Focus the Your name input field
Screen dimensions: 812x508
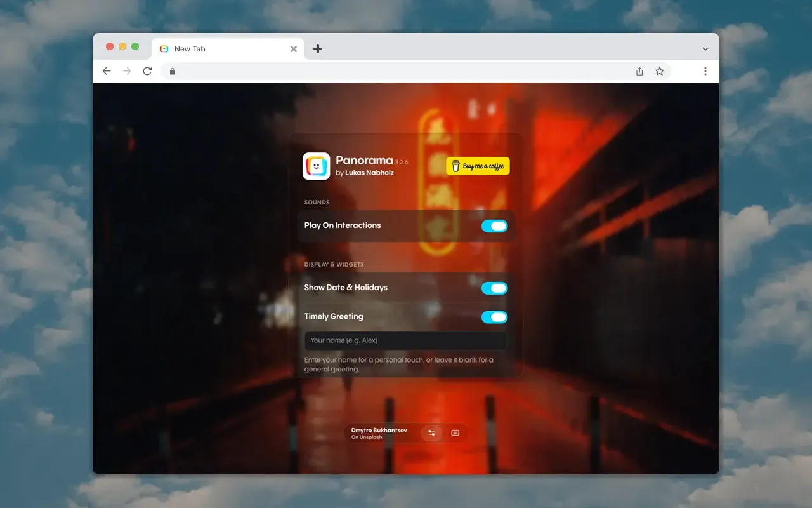(x=405, y=340)
